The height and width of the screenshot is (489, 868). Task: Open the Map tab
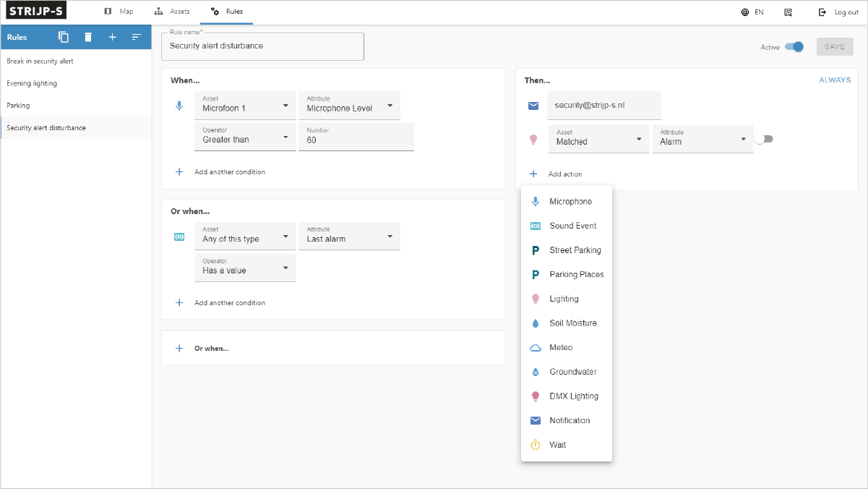(119, 12)
